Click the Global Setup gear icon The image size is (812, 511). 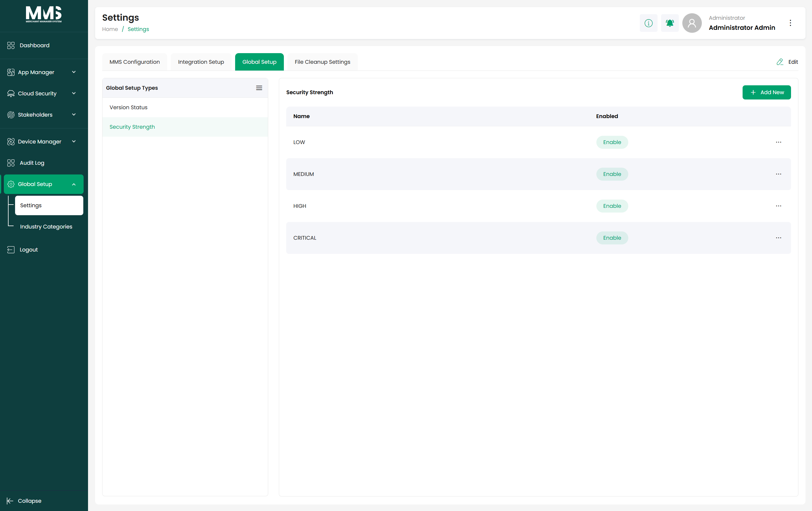pyautogui.click(x=11, y=184)
